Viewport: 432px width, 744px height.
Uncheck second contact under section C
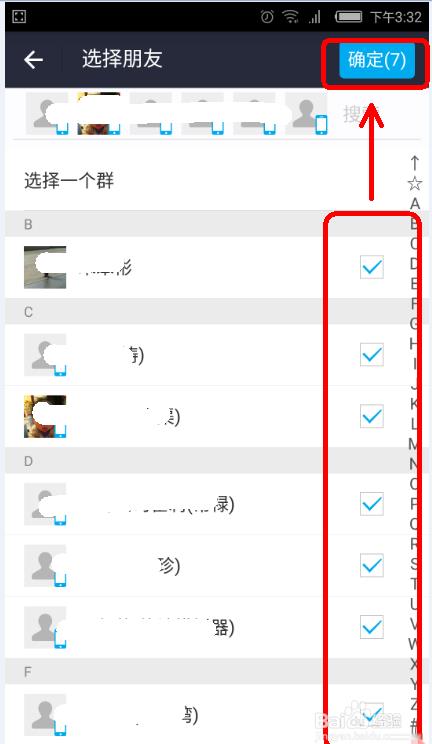tap(371, 417)
